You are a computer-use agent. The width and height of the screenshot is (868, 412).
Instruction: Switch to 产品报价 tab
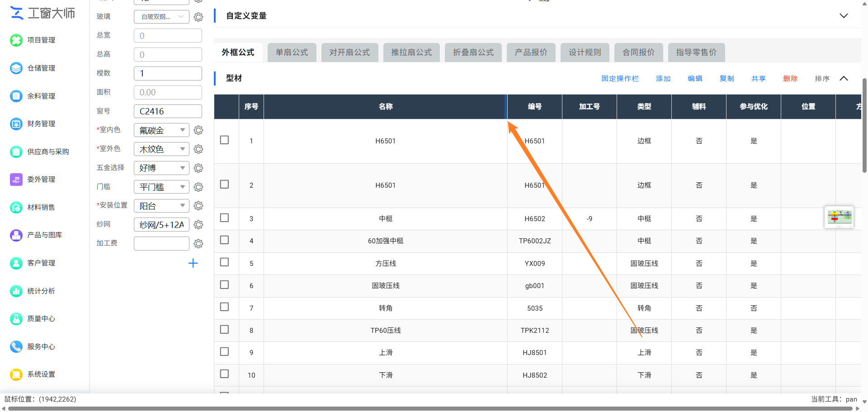pos(531,52)
